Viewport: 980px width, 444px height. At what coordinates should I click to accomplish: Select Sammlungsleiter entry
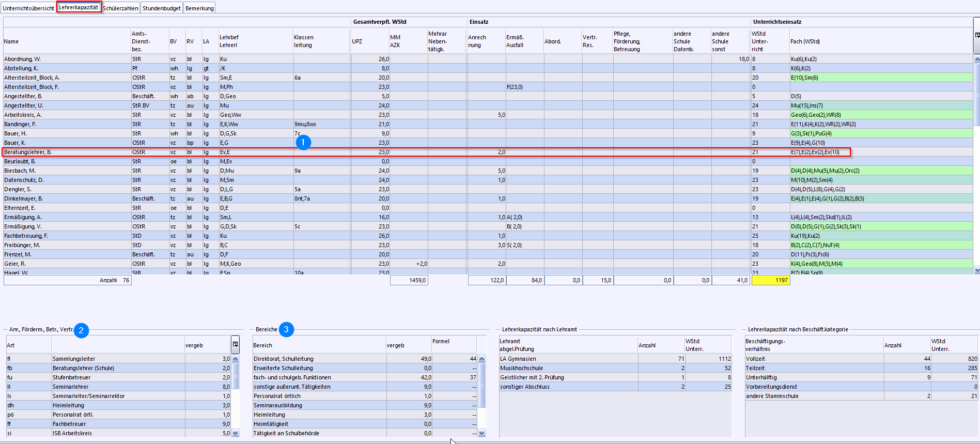pyautogui.click(x=118, y=359)
